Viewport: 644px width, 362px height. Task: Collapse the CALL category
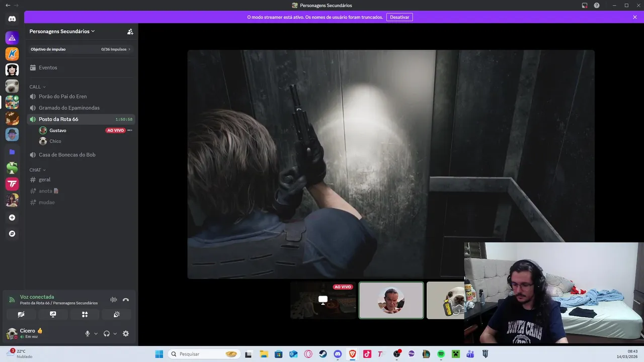[37, 87]
